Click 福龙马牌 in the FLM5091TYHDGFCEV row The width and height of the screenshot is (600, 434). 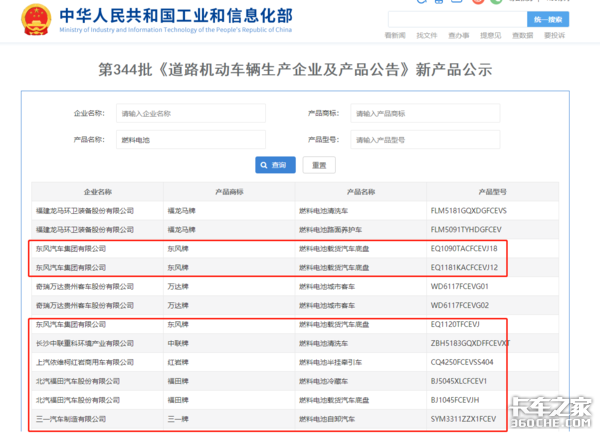[x=181, y=230]
